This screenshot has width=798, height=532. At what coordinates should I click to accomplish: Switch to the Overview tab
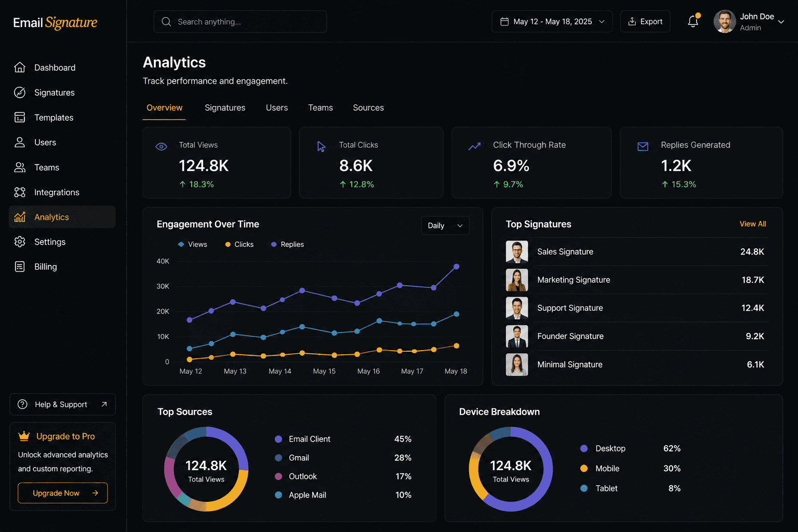[x=164, y=108]
